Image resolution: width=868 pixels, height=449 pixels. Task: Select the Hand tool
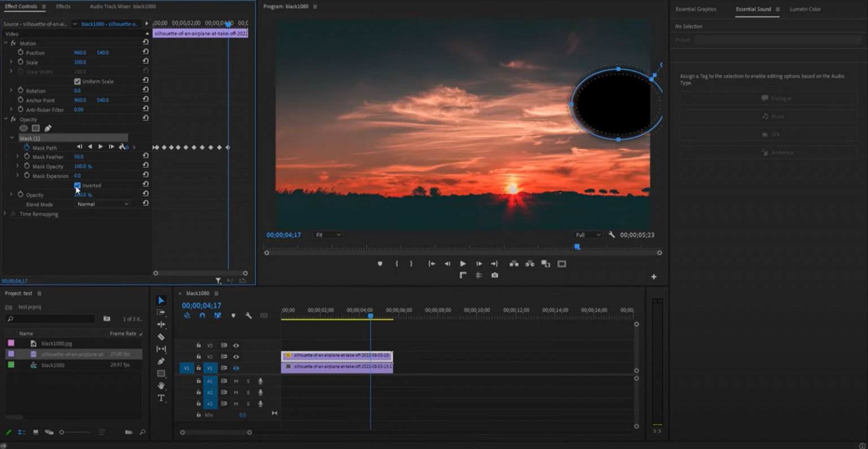[x=161, y=386]
